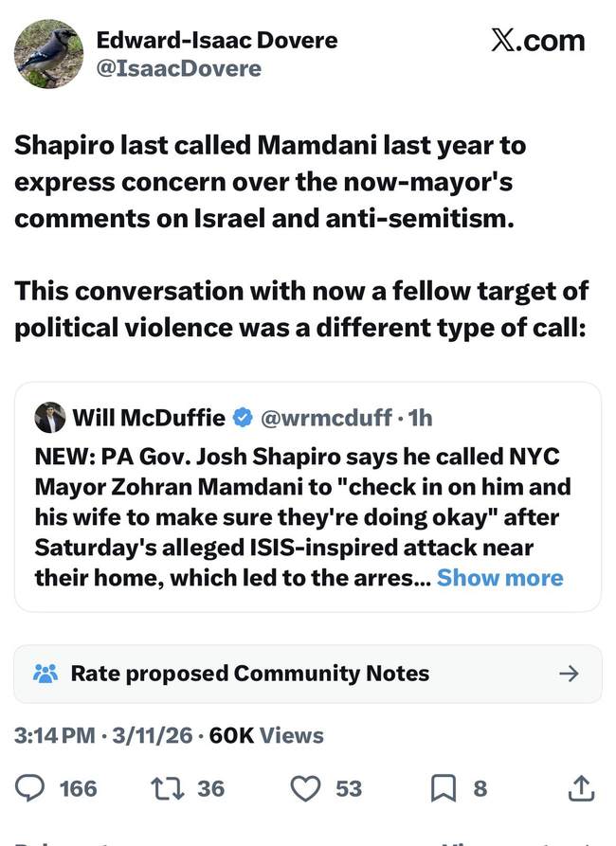Click Will McDuffie's blue verified badge
This screenshot has width=616, height=846.
pos(244,418)
